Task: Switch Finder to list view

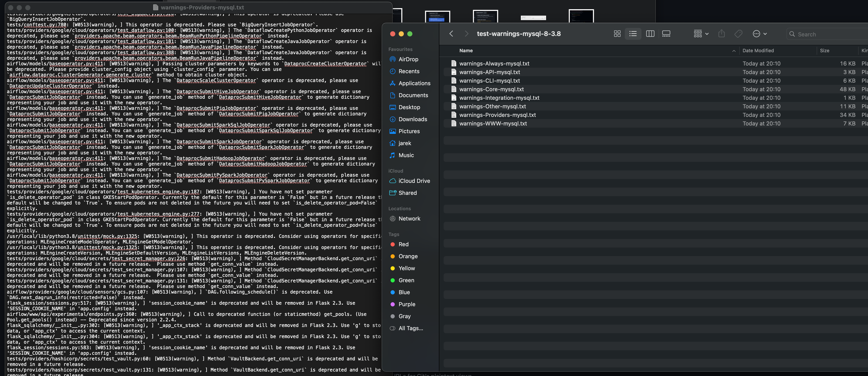Action: tap(633, 34)
